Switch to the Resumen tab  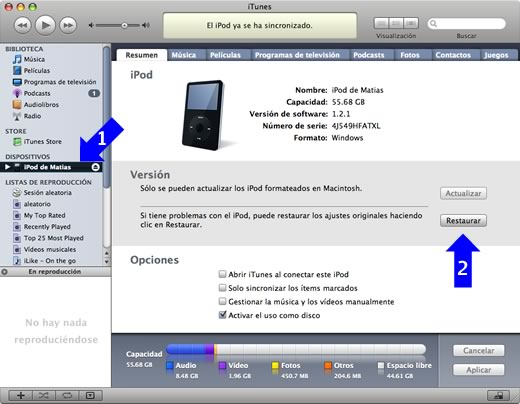tap(142, 55)
